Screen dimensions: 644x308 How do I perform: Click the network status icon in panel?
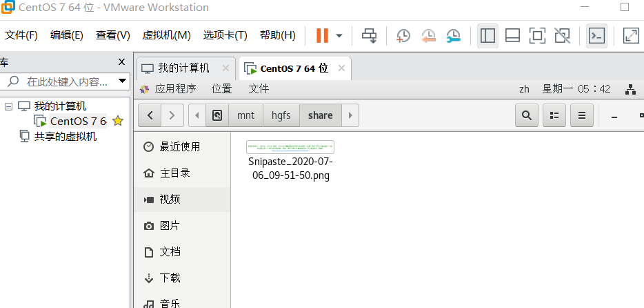click(630, 89)
